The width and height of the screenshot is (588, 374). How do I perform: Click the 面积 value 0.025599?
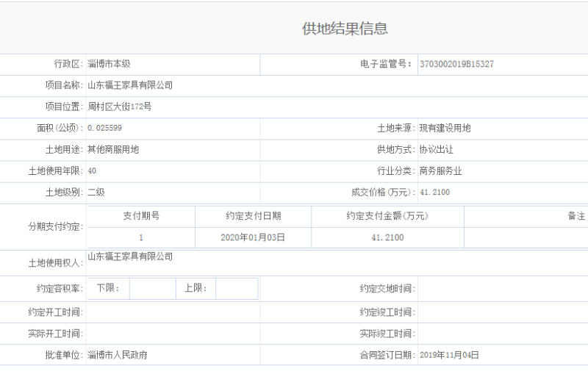104,128
